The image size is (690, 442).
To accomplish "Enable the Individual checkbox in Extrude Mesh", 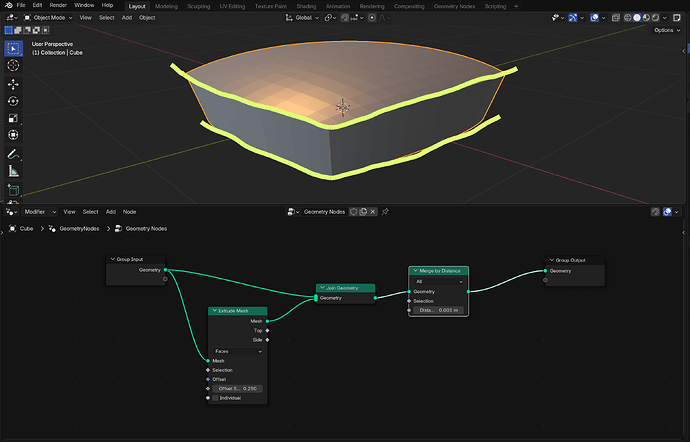I will click(x=215, y=398).
